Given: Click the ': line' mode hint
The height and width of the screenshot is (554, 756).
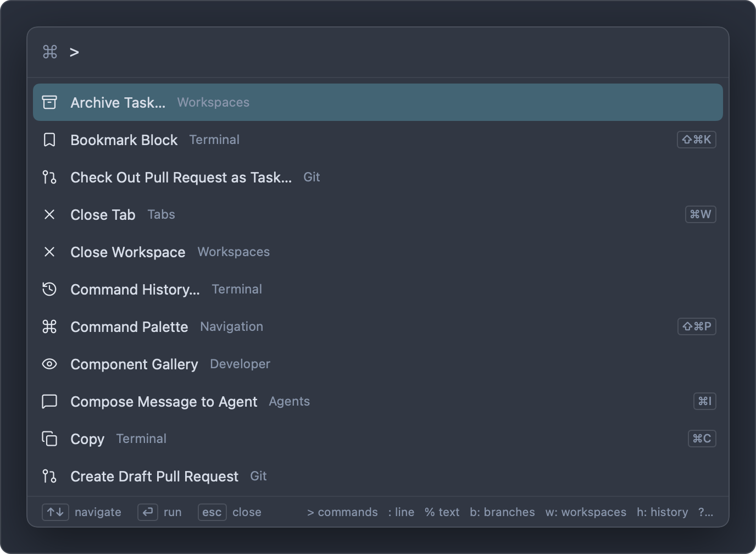Looking at the screenshot, I should click(401, 512).
